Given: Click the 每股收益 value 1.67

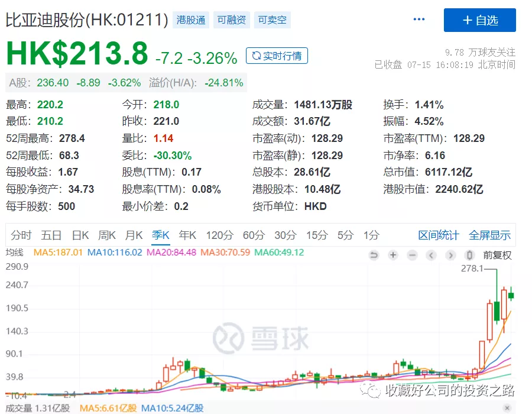Looking at the screenshot, I should pyautogui.click(x=68, y=172).
